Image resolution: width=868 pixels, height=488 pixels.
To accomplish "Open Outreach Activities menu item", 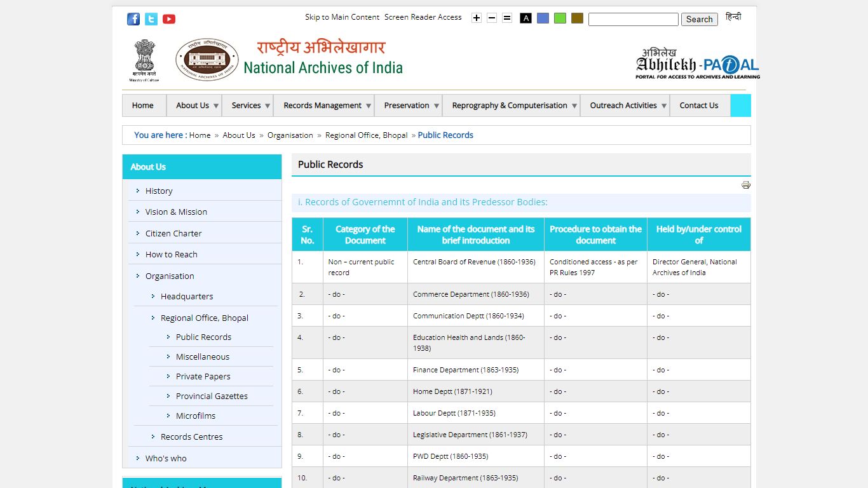I will [x=623, y=105].
